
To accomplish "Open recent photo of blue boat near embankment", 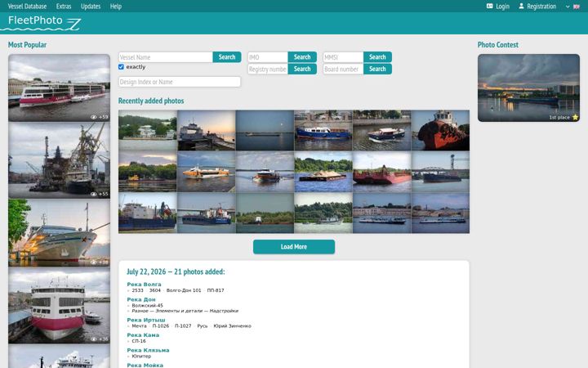I will click(323, 130).
